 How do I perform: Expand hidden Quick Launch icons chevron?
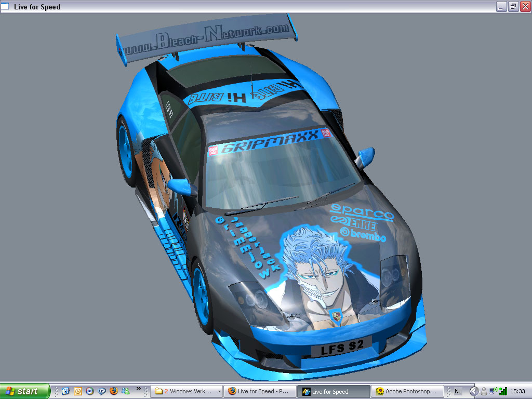pyautogui.click(x=138, y=389)
